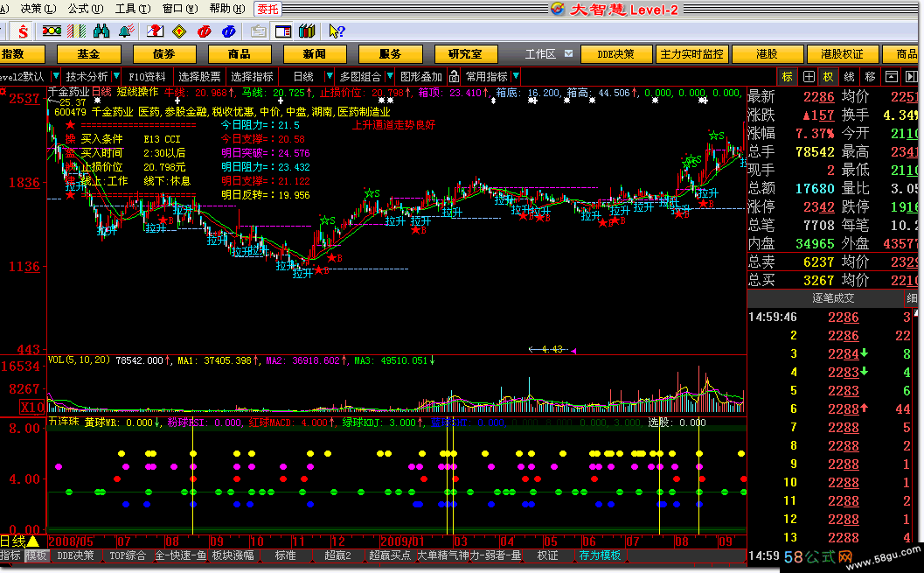Viewport: 924px width, 573px height.
Task: Click the skip-to-end panel icon
Action: click(911, 77)
